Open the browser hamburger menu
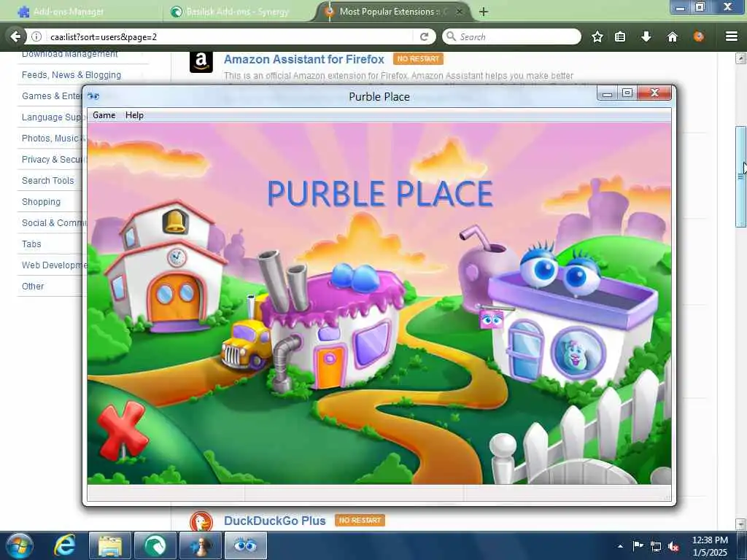This screenshot has width=747, height=560. [x=732, y=36]
